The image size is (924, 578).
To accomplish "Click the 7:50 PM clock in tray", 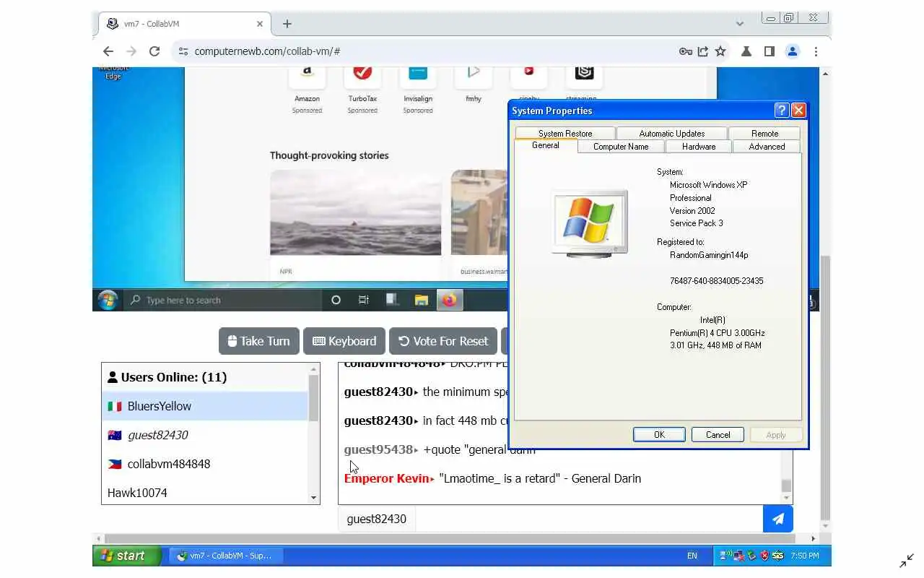I will (804, 556).
